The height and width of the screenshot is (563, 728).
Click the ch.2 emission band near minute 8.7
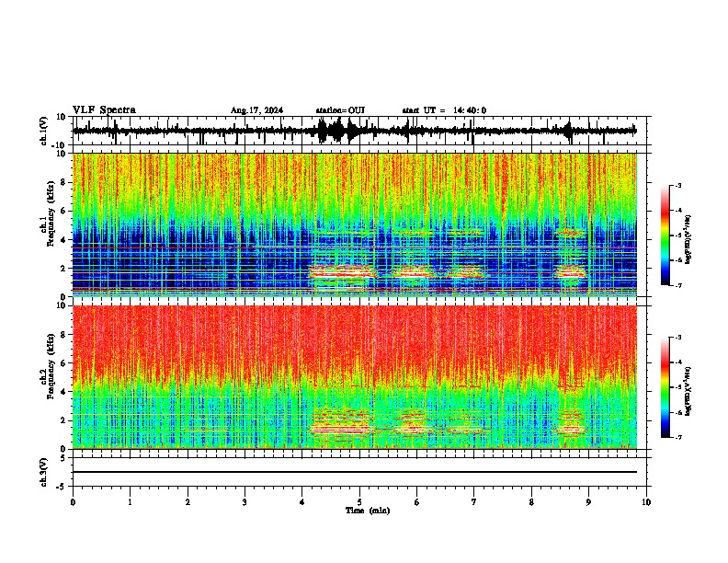(x=571, y=423)
